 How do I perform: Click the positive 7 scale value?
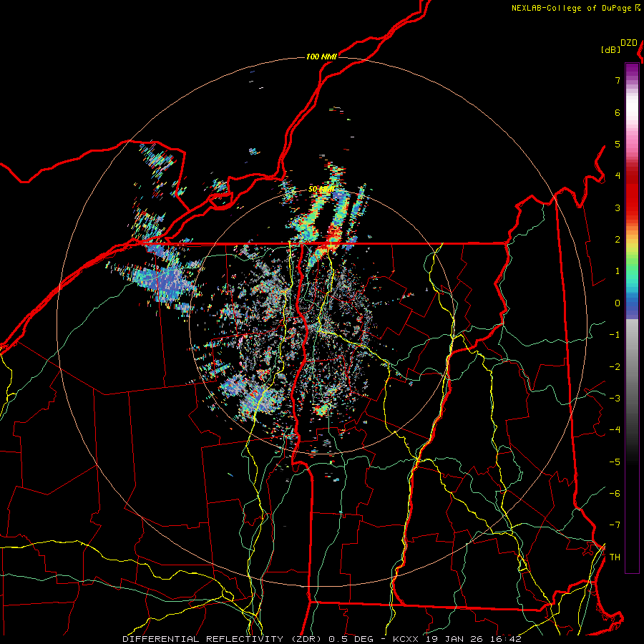point(618,80)
